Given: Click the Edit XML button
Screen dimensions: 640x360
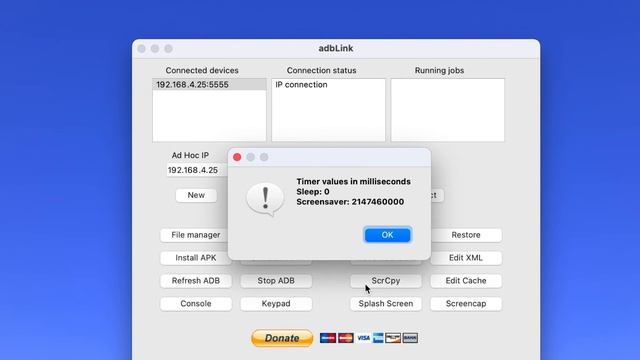Looking at the screenshot, I should tap(466, 258).
